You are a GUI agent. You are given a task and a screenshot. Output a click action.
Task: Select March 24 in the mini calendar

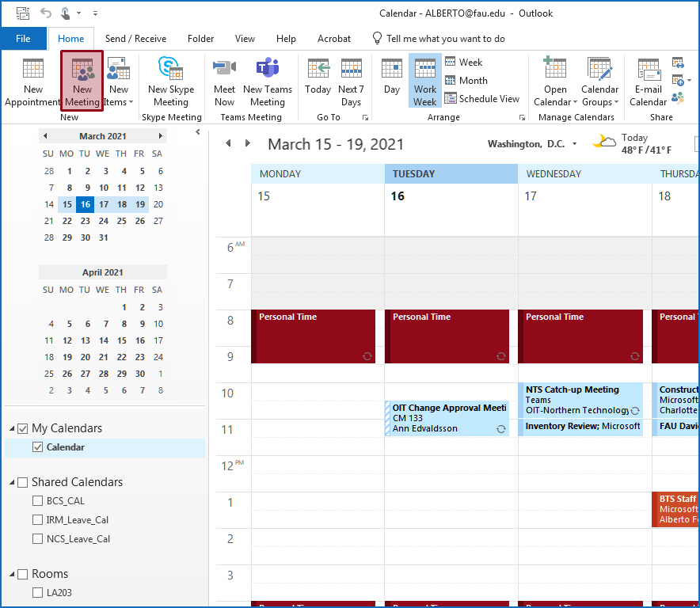(x=103, y=221)
